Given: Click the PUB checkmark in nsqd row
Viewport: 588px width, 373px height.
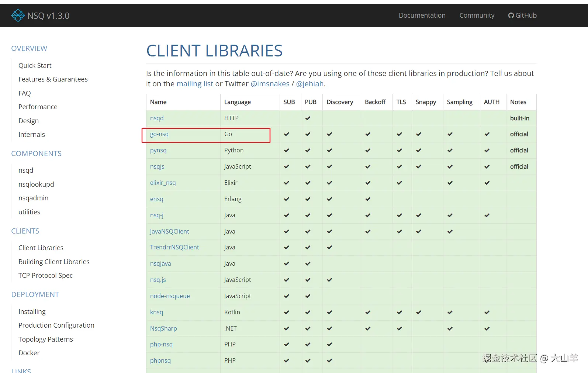Looking at the screenshot, I should point(308,118).
